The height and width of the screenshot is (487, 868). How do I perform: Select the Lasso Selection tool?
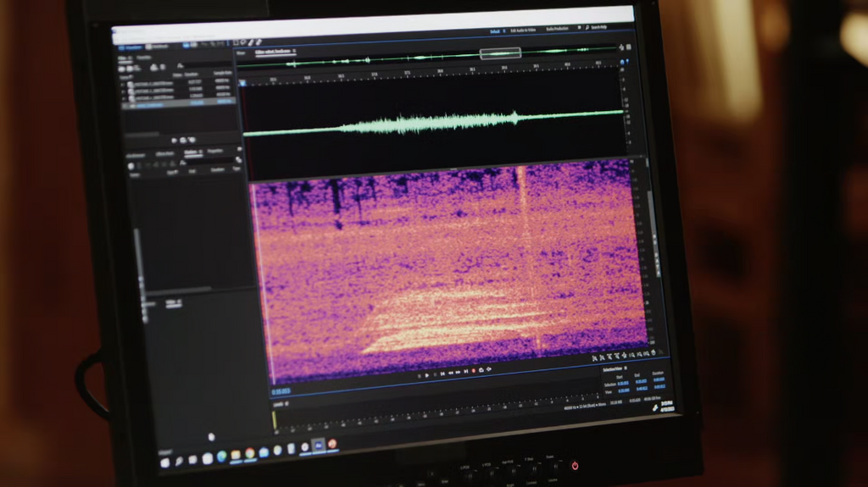point(243,42)
